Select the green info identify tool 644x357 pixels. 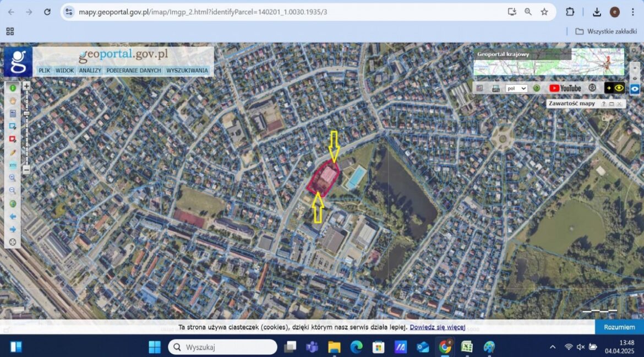[x=13, y=88]
